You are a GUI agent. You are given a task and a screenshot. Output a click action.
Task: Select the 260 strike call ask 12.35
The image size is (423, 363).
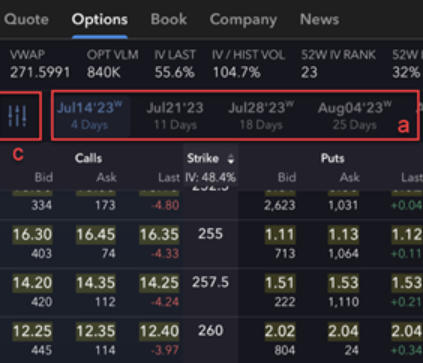click(96, 331)
